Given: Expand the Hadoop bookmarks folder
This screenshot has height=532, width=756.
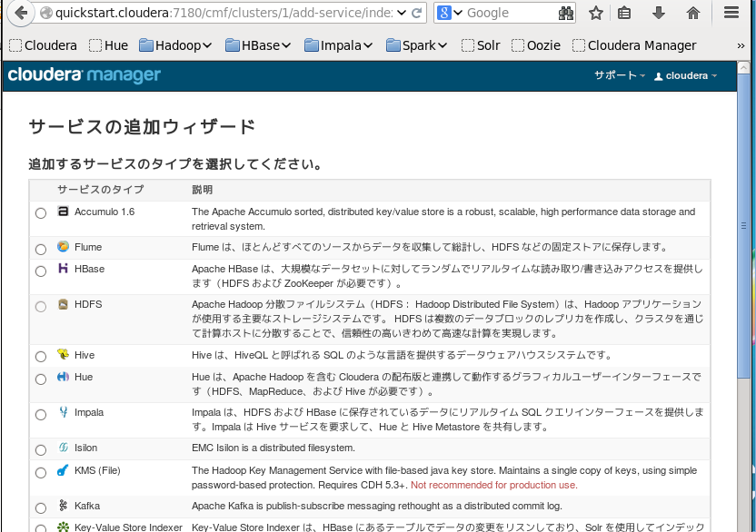Looking at the screenshot, I should pyautogui.click(x=175, y=45).
